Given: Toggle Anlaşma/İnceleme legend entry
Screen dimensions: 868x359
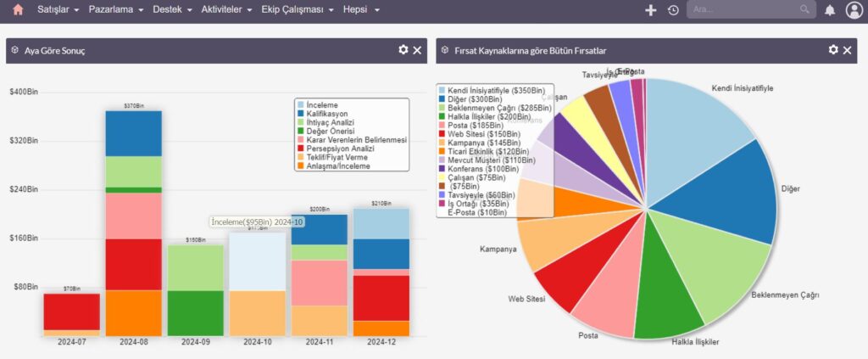Looking at the screenshot, I should point(334,165).
